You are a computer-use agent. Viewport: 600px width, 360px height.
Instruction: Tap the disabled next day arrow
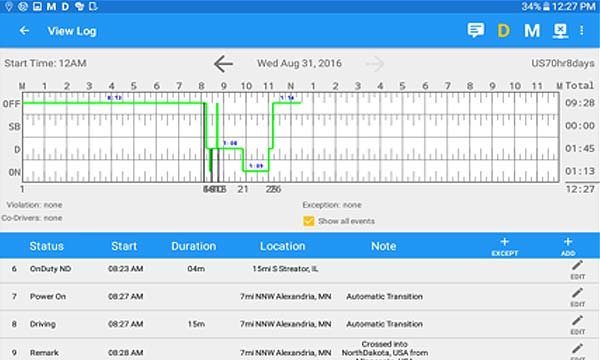click(x=374, y=64)
